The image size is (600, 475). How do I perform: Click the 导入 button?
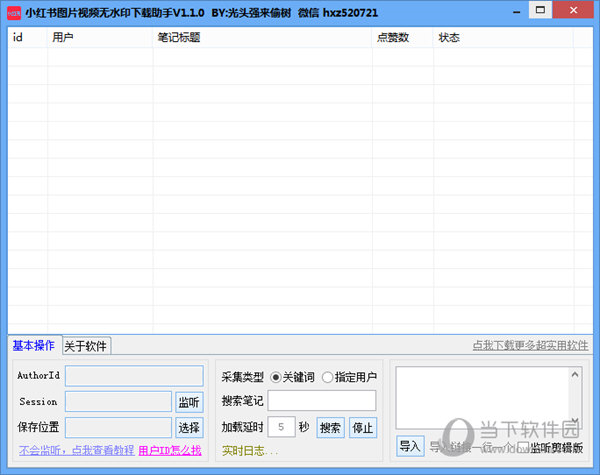410,446
